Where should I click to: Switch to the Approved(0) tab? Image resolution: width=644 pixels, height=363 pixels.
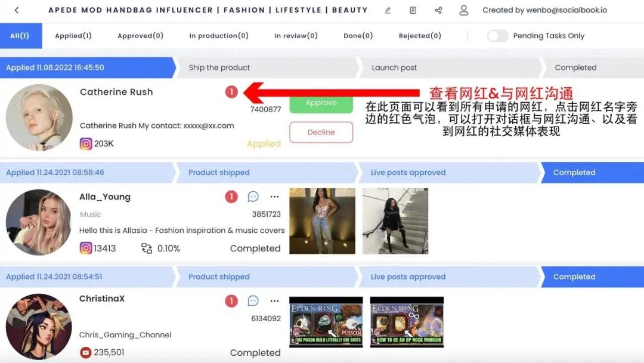click(x=140, y=36)
